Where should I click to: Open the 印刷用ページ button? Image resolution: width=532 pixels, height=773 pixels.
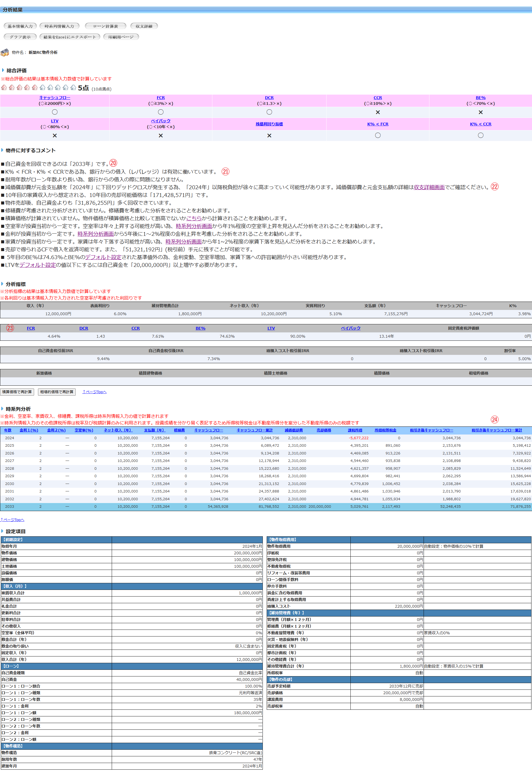pos(121,37)
